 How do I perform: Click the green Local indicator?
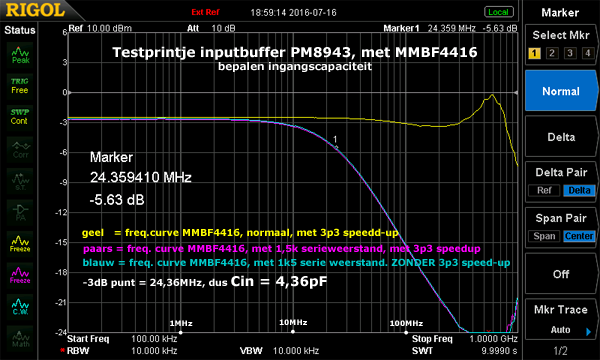pos(498,12)
